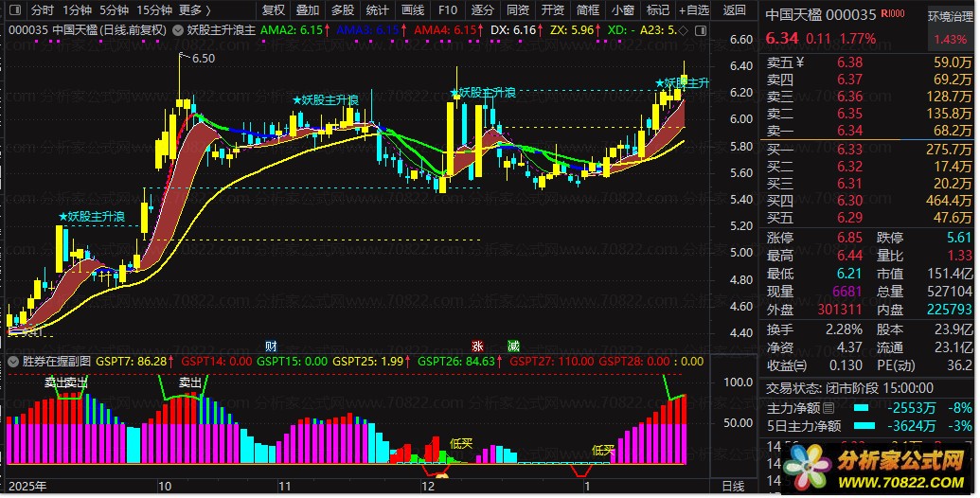Viewport: 980px width, 498px height.
Task: Toggle the 简框 simple frame mode
Action: [587, 10]
